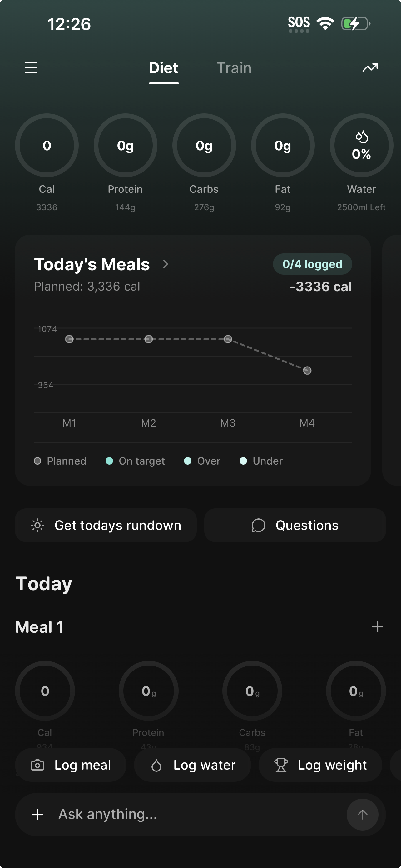Tap the 0/4 logged badge
This screenshot has width=401, height=868.
[x=312, y=264]
